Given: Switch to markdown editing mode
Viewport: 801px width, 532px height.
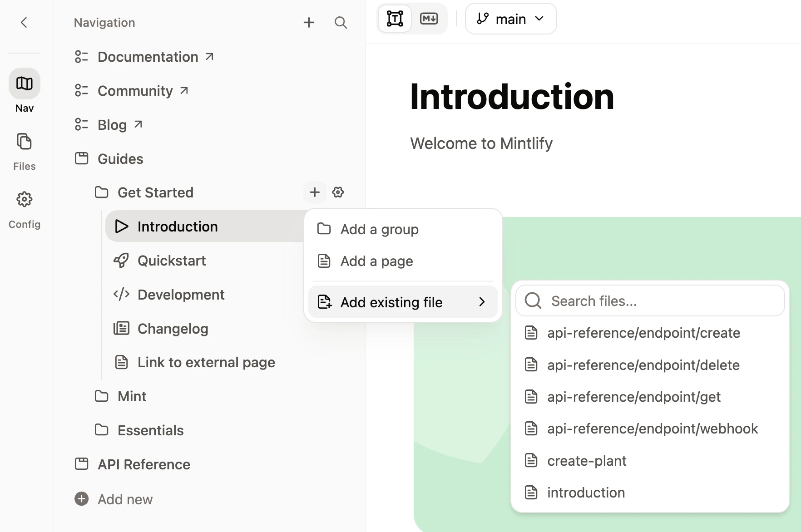Looking at the screenshot, I should [429, 19].
